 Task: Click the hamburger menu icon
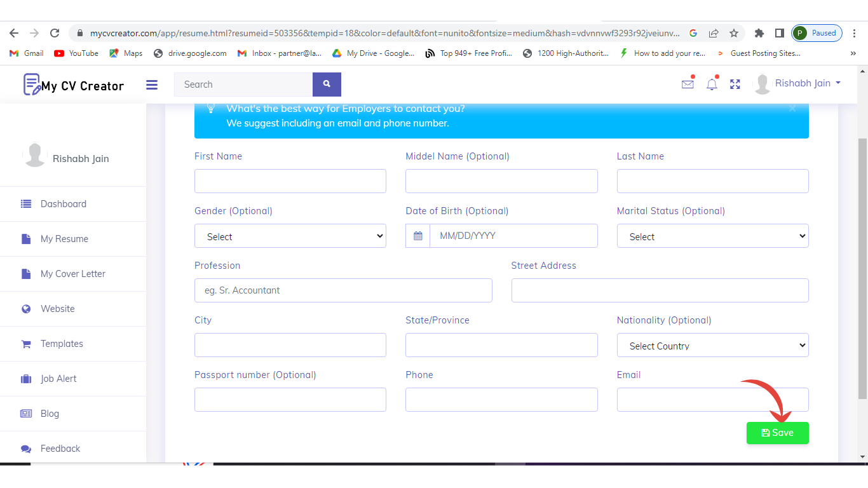click(x=151, y=85)
